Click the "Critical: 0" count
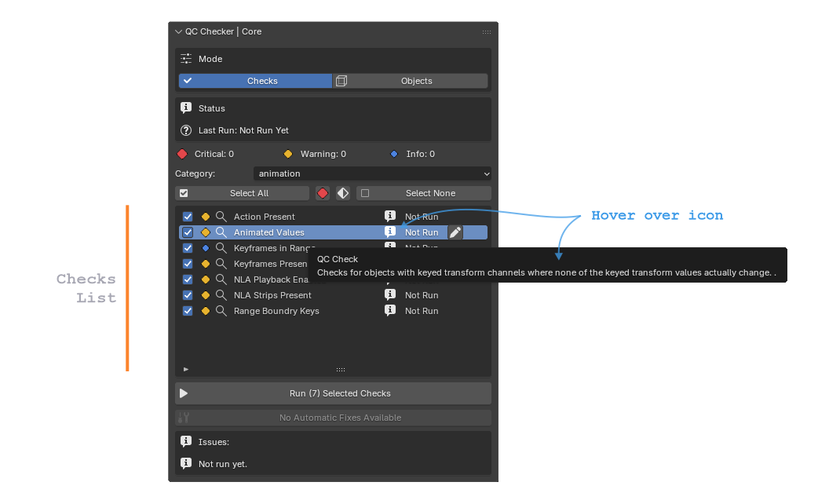This screenshot has width=829, height=504. tap(214, 155)
